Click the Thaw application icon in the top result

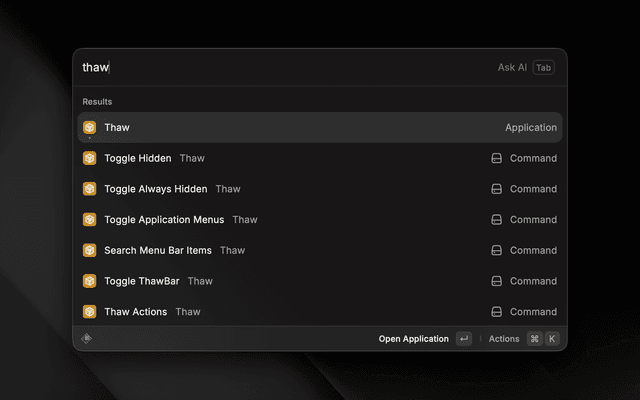pos(89,127)
